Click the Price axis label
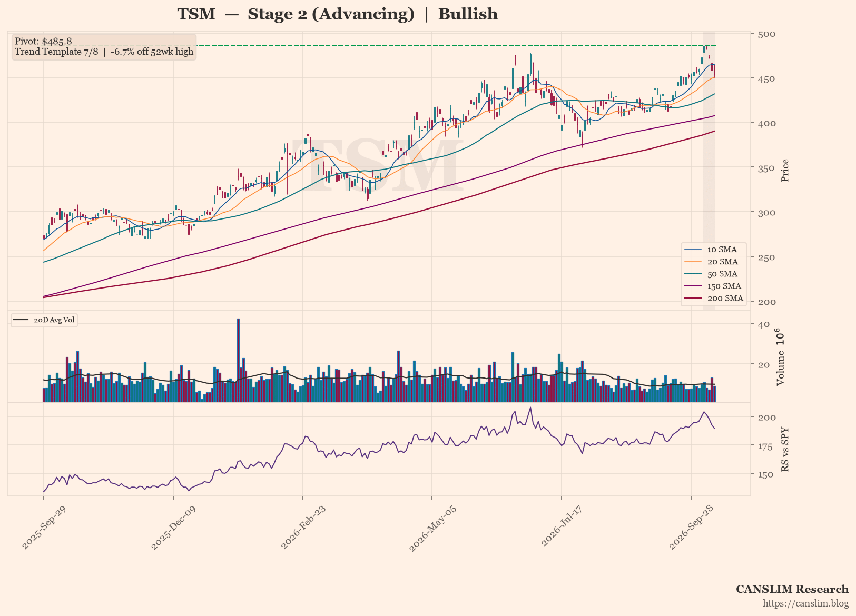856x616 pixels. 785,171
